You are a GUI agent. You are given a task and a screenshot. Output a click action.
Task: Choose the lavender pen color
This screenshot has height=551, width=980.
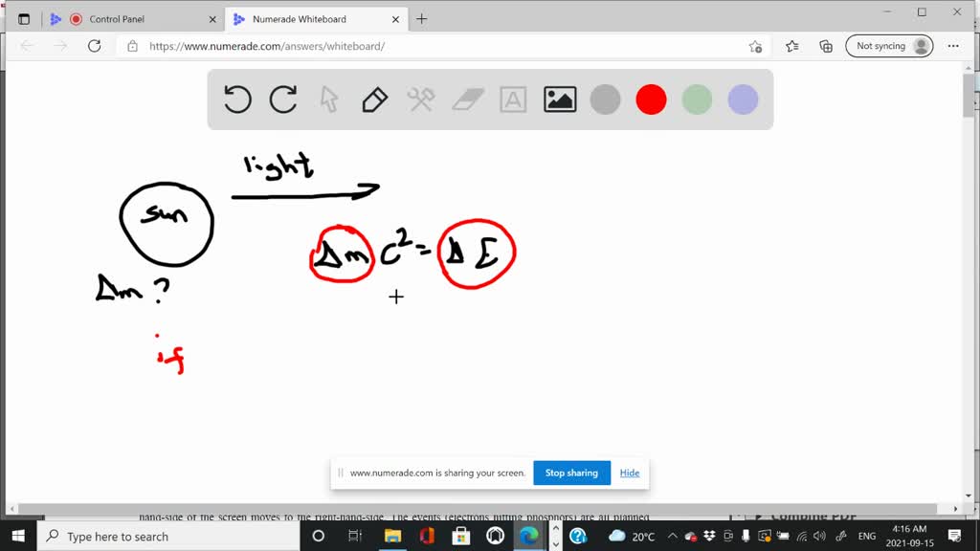click(x=743, y=99)
